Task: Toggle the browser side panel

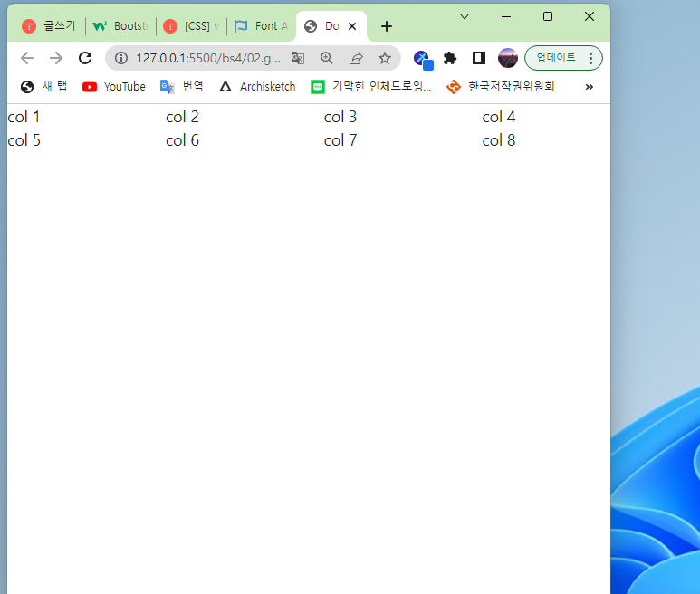Action: pos(479,58)
